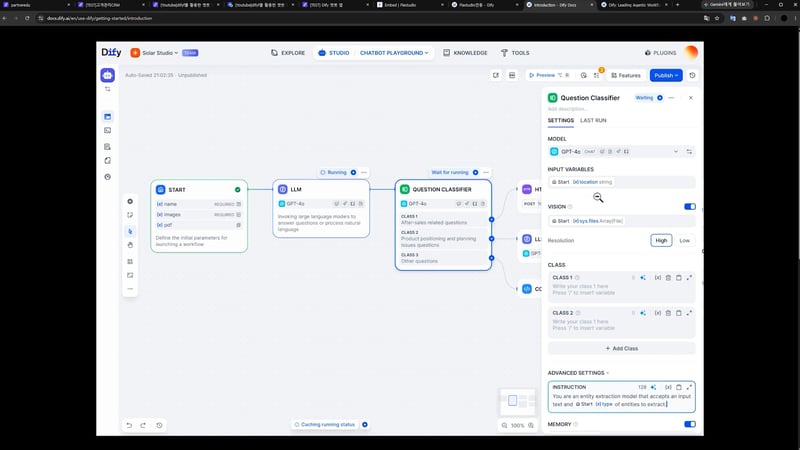The image size is (800, 450).
Task: Click the Start node icon
Action: click(161, 189)
